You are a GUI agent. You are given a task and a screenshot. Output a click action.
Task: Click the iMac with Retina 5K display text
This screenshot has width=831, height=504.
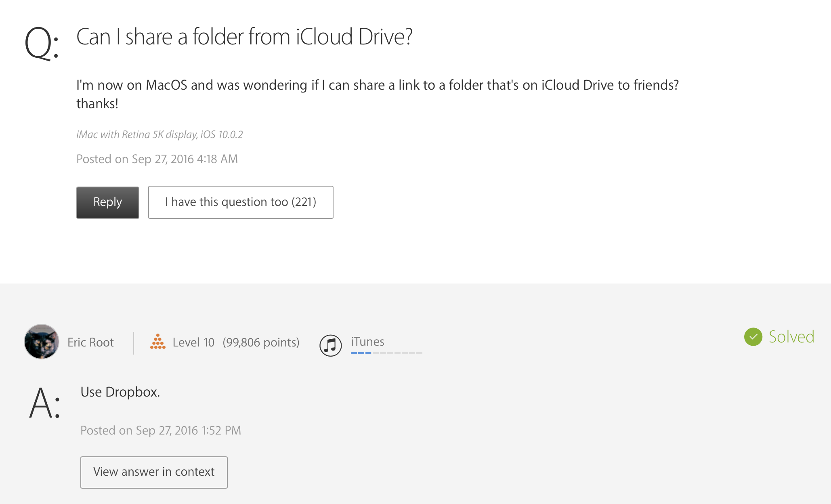(x=159, y=134)
